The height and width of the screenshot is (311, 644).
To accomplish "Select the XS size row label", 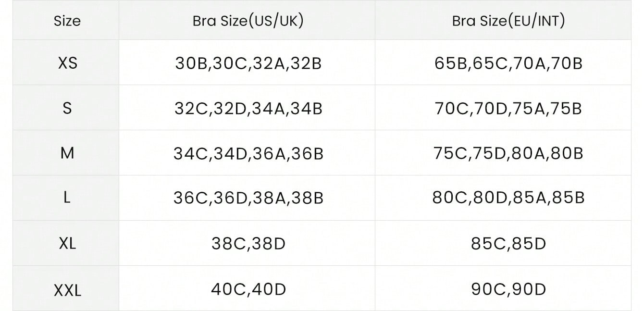I will pos(67,63).
